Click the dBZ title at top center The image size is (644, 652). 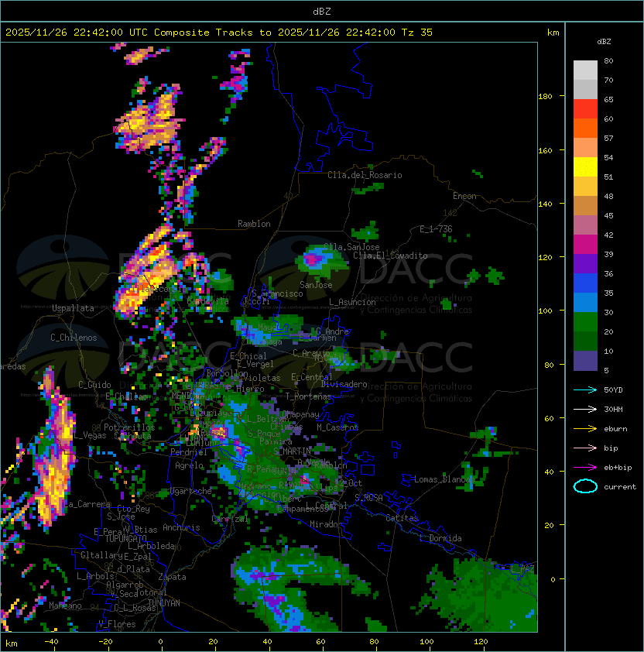click(322, 12)
